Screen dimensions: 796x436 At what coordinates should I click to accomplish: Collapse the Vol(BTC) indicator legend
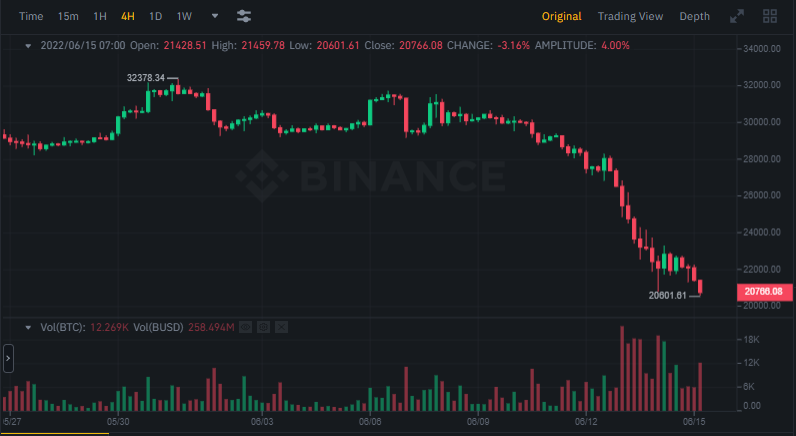[28, 327]
